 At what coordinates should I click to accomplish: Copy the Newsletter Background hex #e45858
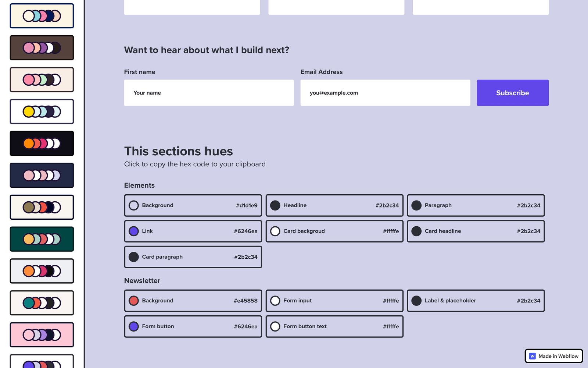point(193,301)
